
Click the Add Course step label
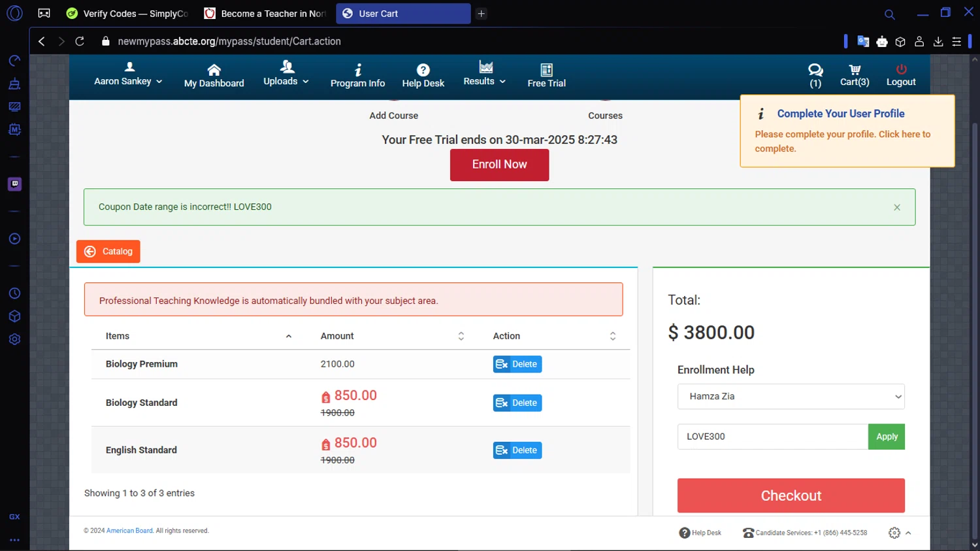393,116
